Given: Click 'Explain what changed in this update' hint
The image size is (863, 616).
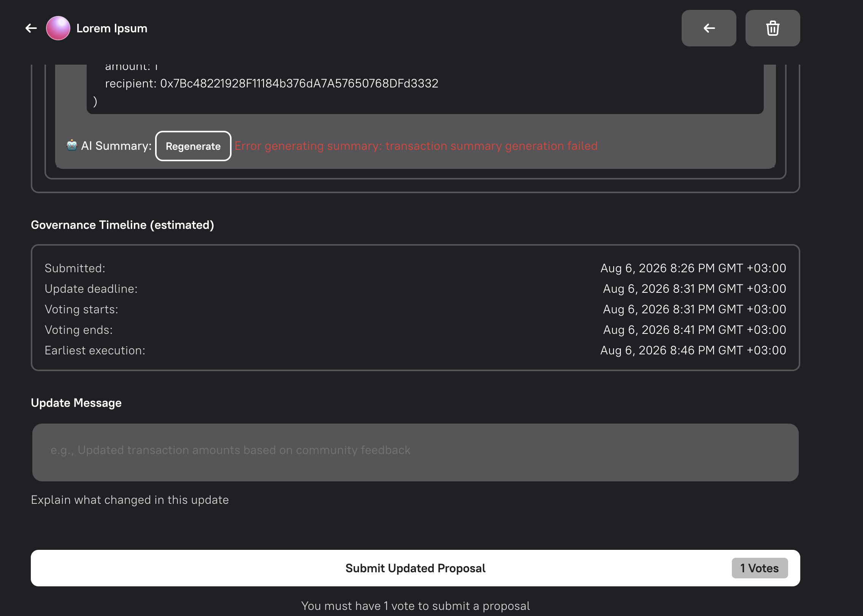Looking at the screenshot, I should point(130,500).
